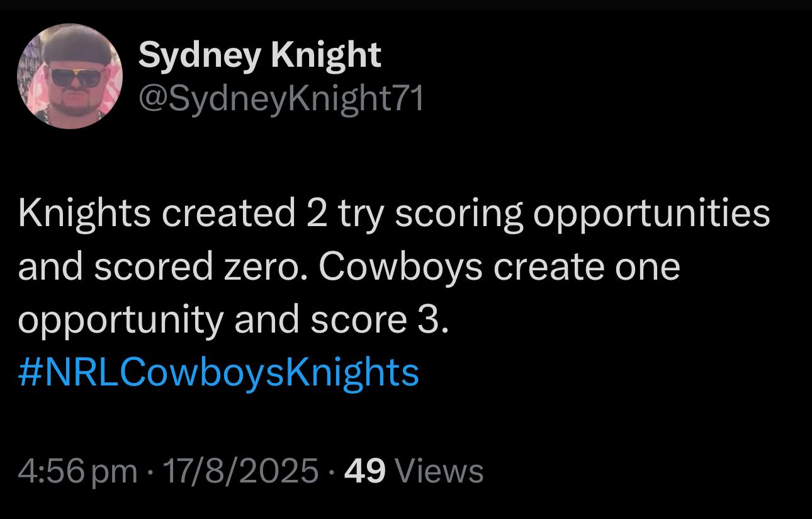812x519 pixels.
Task: Open the @SydneyKnight71 handle link
Action: click(x=281, y=98)
